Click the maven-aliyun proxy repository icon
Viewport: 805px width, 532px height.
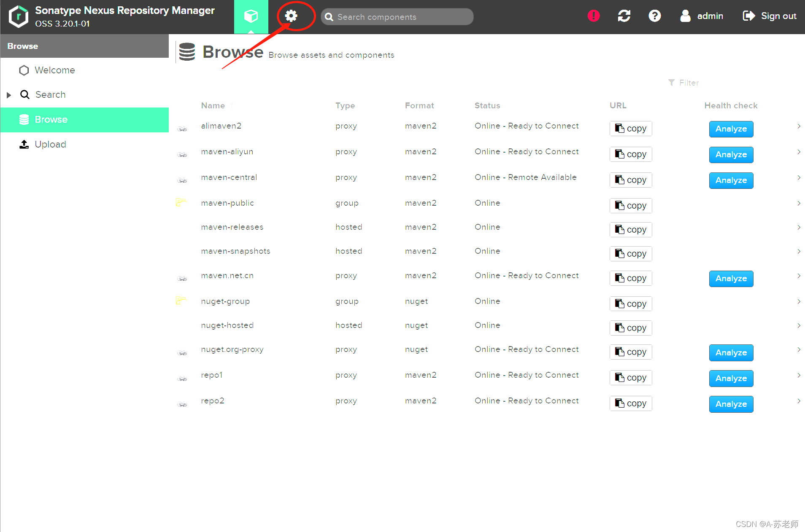[x=182, y=154]
